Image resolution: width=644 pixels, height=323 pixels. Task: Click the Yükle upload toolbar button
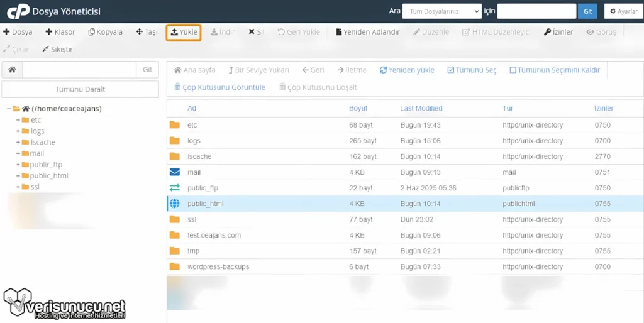[184, 32]
